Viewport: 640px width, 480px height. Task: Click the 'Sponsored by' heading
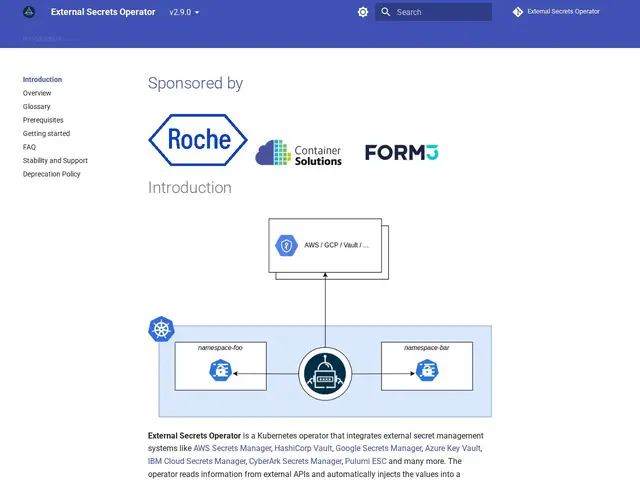pyautogui.click(x=196, y=83)
